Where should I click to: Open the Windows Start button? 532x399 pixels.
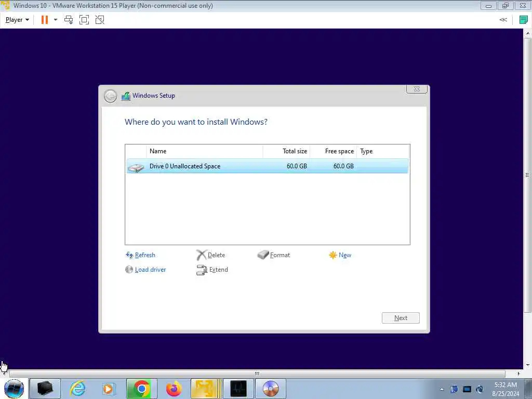click(14, 389)
